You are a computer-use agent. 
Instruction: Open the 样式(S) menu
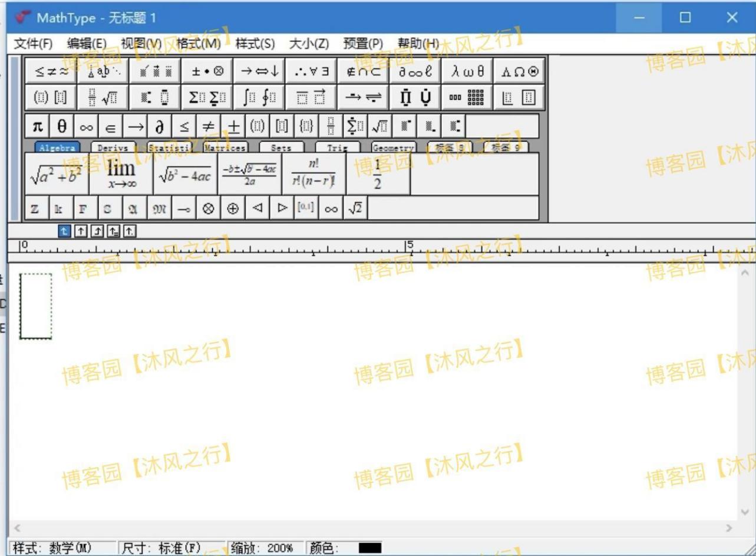pyautogui.click(x=255, y=44)
